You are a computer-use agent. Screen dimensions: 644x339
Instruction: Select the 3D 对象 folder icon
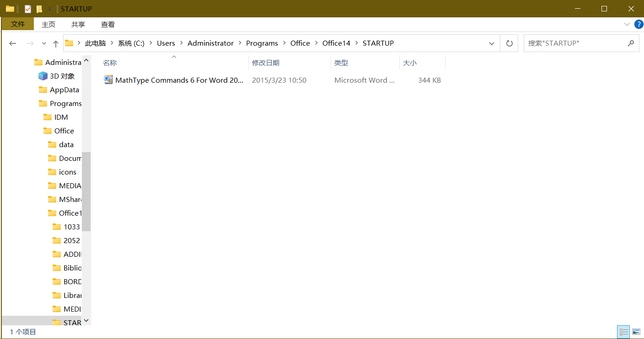click(43, 76)
